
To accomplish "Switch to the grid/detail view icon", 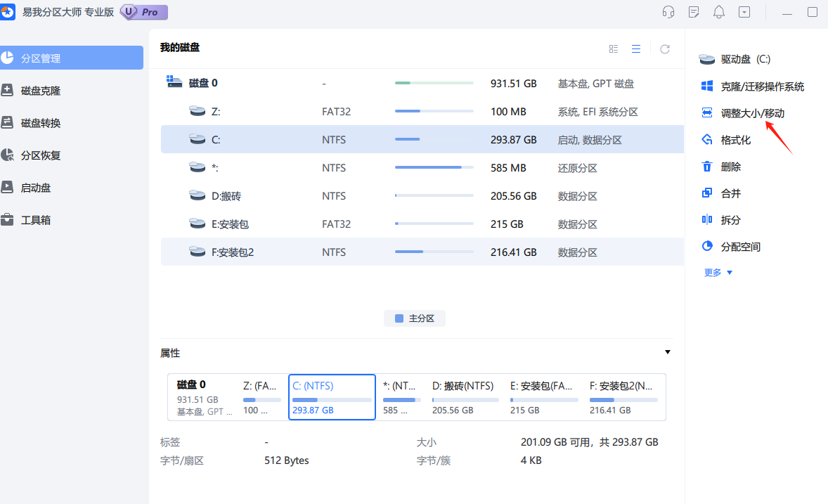I will (613, 49).
